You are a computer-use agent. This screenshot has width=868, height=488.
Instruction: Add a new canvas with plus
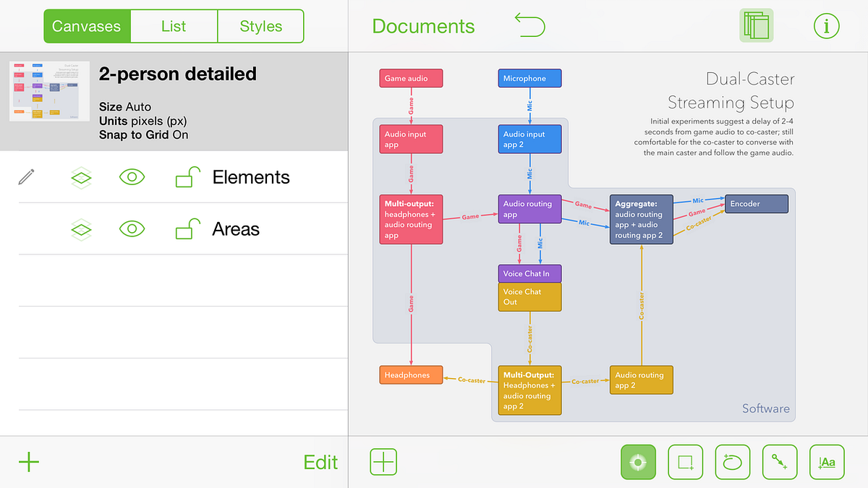[x=27, y=462]
